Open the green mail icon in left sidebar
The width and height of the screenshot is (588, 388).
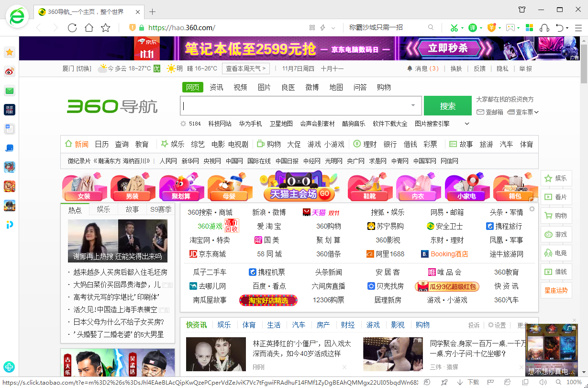coord(9,90)
